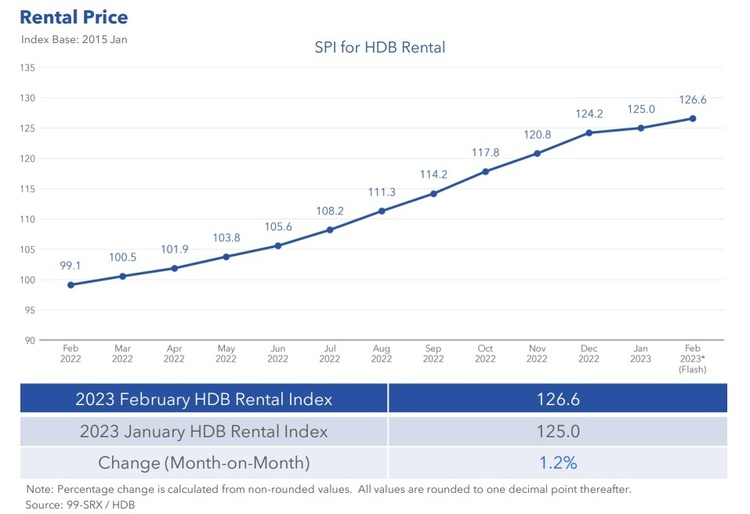Click 'Index Base: 2015 Jan' subtitle
Image resolution: width=750 pixels, height=514 pixels.
pyautogui.click(x=74, y=39)
